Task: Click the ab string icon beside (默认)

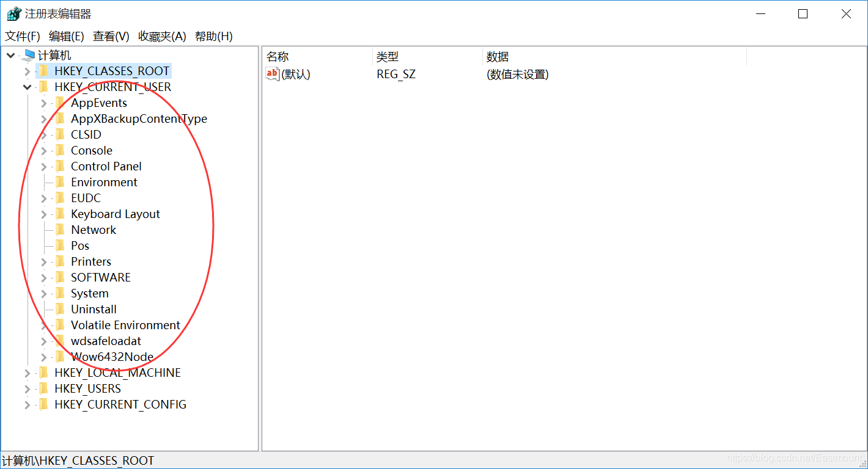Action: [271, 74]
